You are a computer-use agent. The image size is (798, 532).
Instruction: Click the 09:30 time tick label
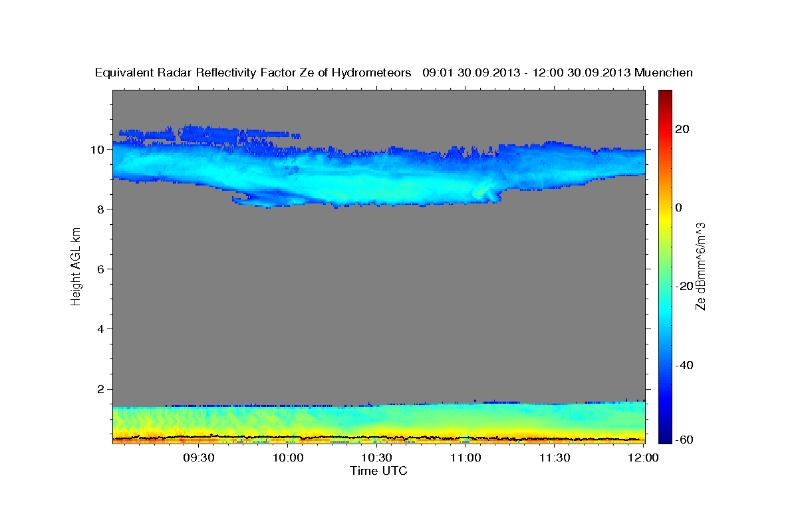coord(199,458)
